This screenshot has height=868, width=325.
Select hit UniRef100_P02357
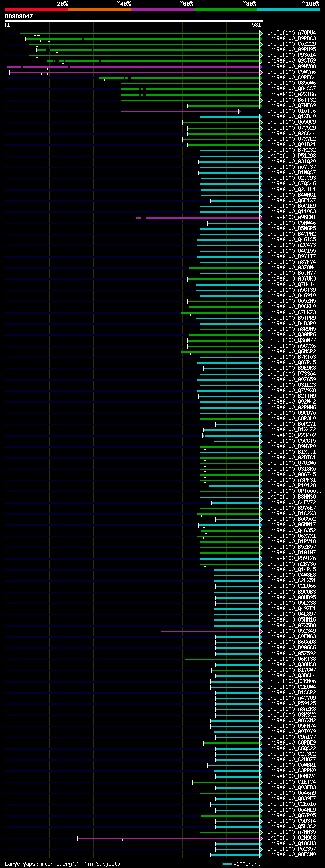coord(291,849)
